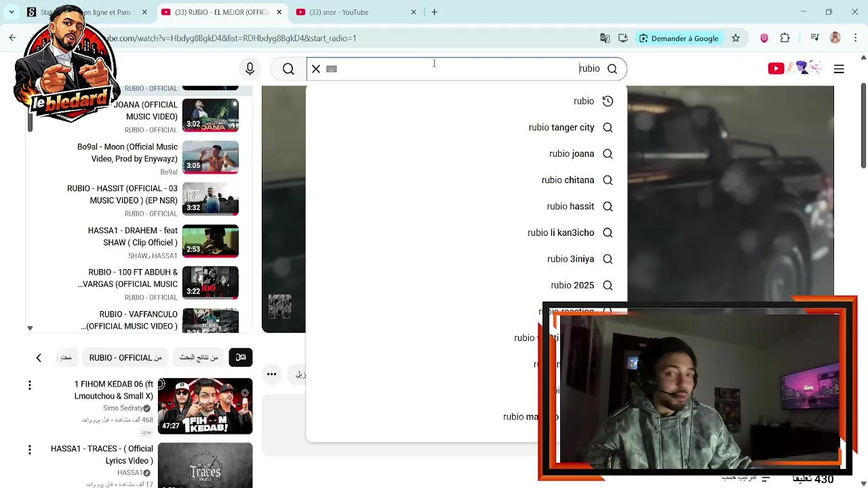Image resolution: width=868 pixels, height=488 pixels.
Task: Open the tab search dropdown arrow
Action: [11, 12]
